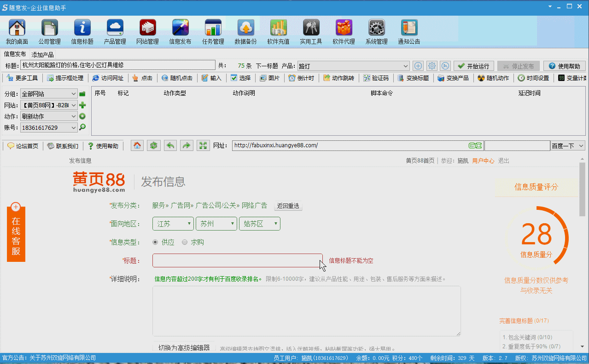Open the 分组 全部网站 dropdown
Image resolution: width=589 pixels, height=364 pixels.
coord(49,94)
